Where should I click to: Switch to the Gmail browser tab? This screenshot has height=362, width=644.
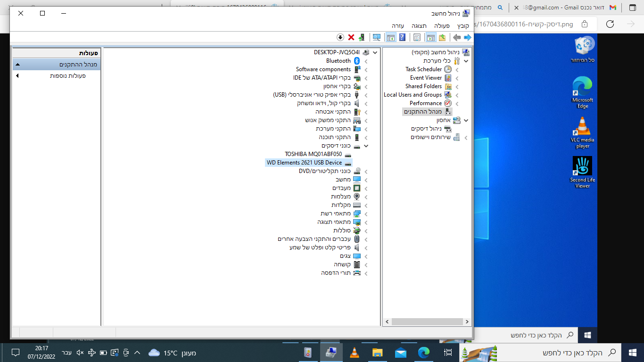tap(565, 8)
